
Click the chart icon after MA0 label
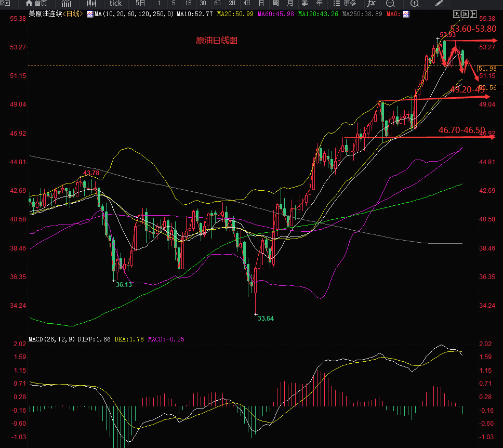click(x=405, y=14)
